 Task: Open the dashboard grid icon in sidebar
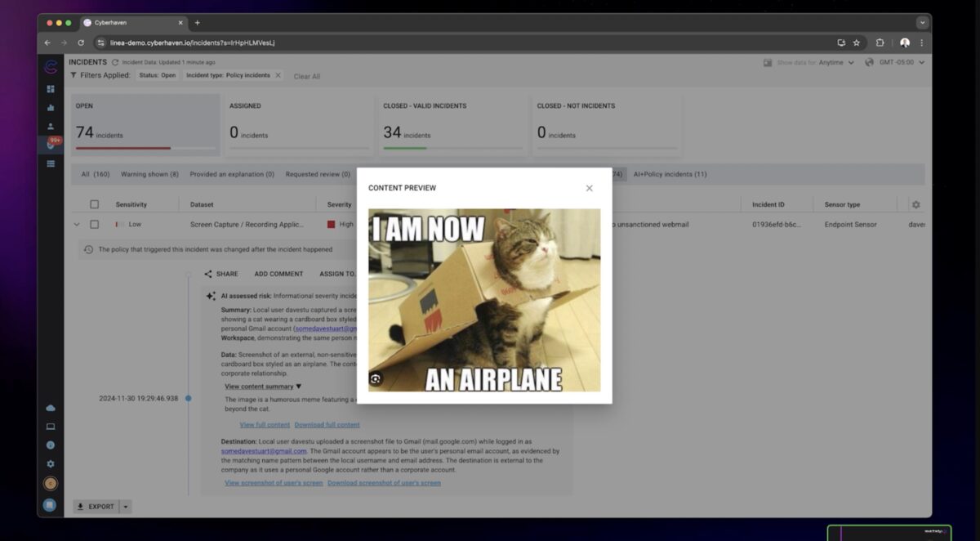51,88
